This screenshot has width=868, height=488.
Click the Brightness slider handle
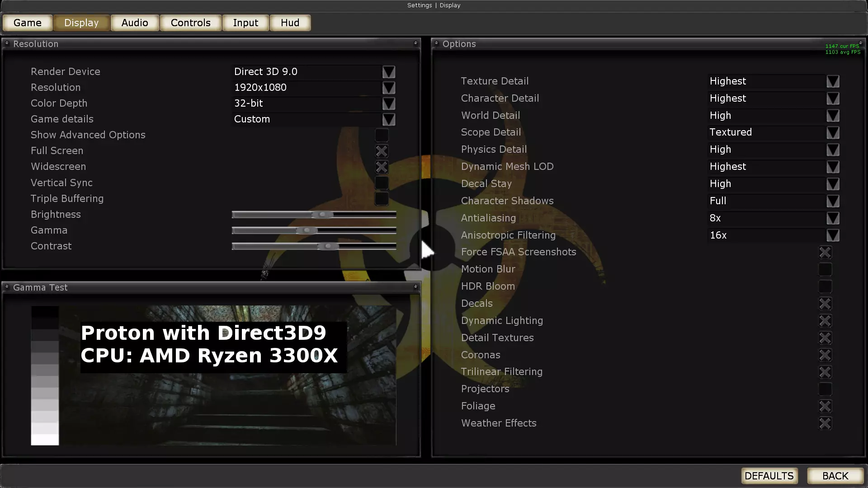point(323,215)
